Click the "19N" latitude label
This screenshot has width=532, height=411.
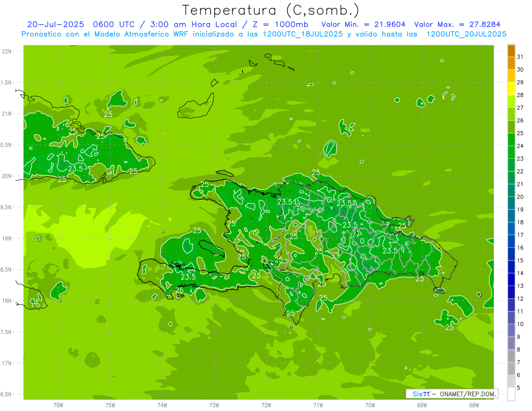(6, 239)
